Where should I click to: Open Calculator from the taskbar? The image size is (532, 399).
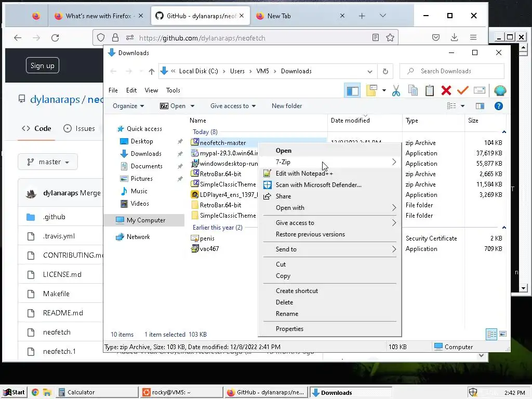[97, 393]
